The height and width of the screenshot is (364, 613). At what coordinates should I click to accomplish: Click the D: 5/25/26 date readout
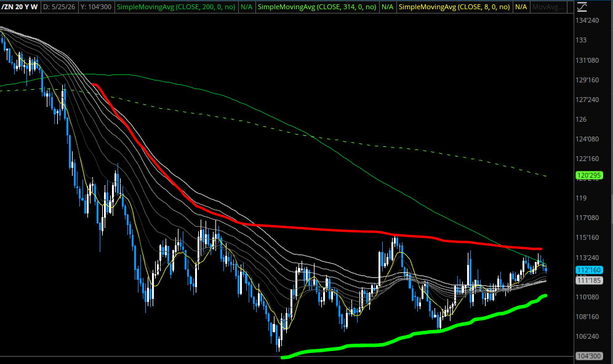(x=59, y=7)
